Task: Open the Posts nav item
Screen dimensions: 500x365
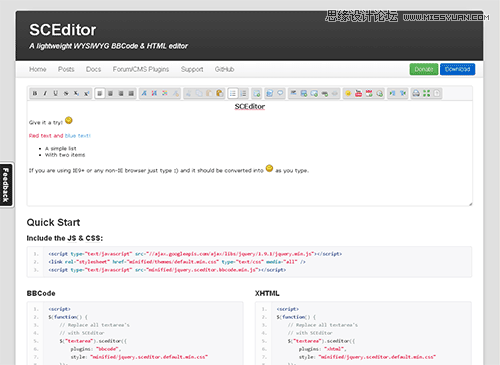Action: 66,69
